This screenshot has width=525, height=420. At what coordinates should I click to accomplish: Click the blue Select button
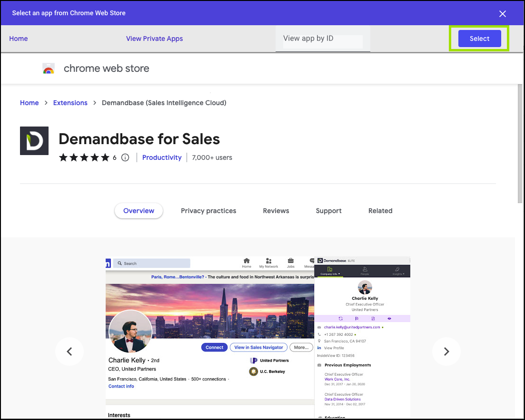click(479, 39)
